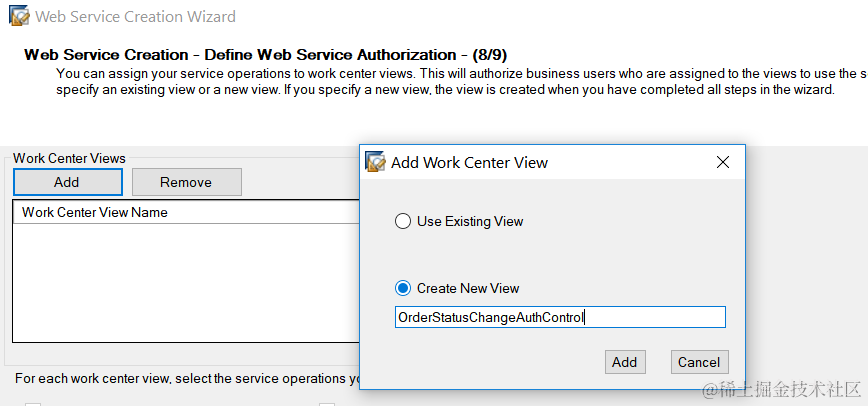This screenshot has width=868, height=406.
Task: Click Add under Work Center Views
Action: 67,182
